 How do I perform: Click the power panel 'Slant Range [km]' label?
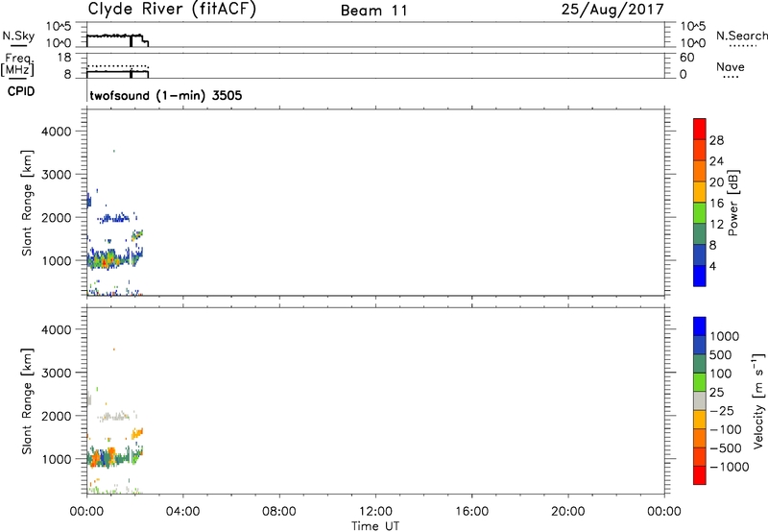coord(27,203)
